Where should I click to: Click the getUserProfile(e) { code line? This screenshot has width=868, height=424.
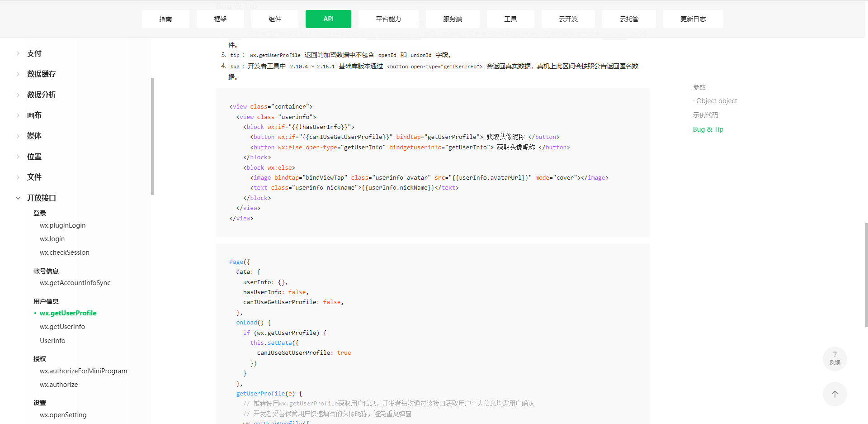coord(269,394)
